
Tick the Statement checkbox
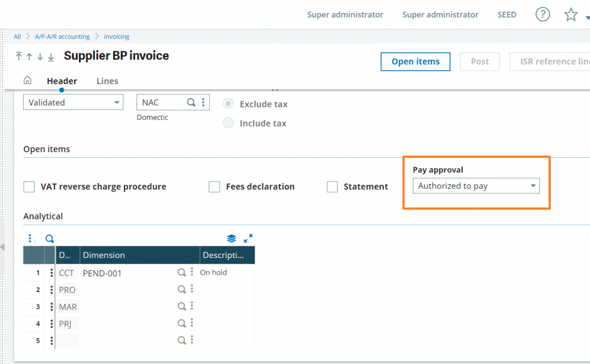click(x=332, y=187)
